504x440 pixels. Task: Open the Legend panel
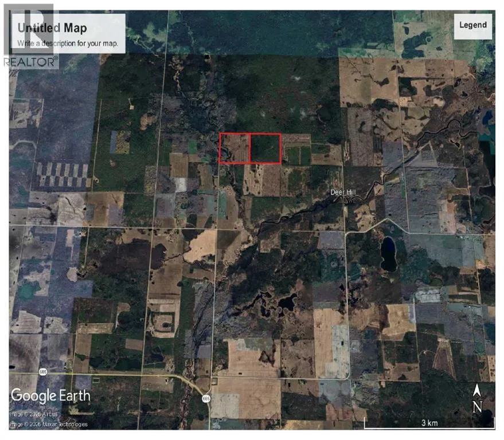tap(472, 25)
